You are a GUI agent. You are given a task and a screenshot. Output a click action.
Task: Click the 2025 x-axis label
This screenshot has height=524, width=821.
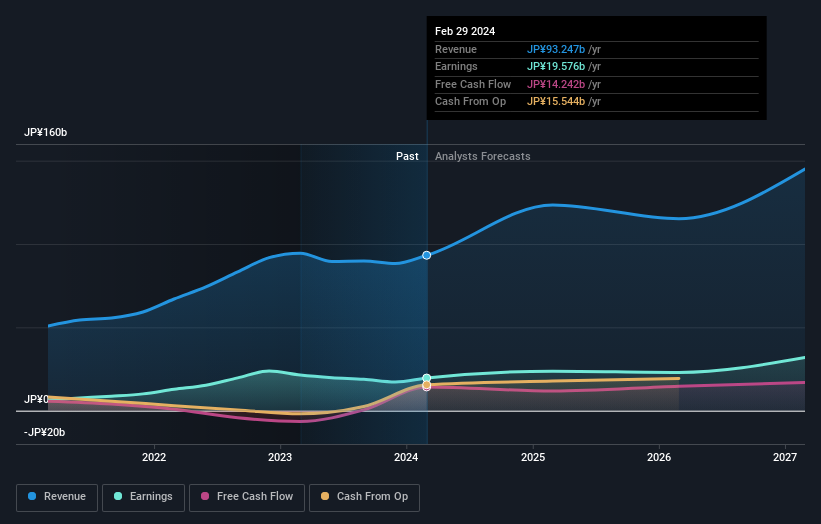click(533, 457)
